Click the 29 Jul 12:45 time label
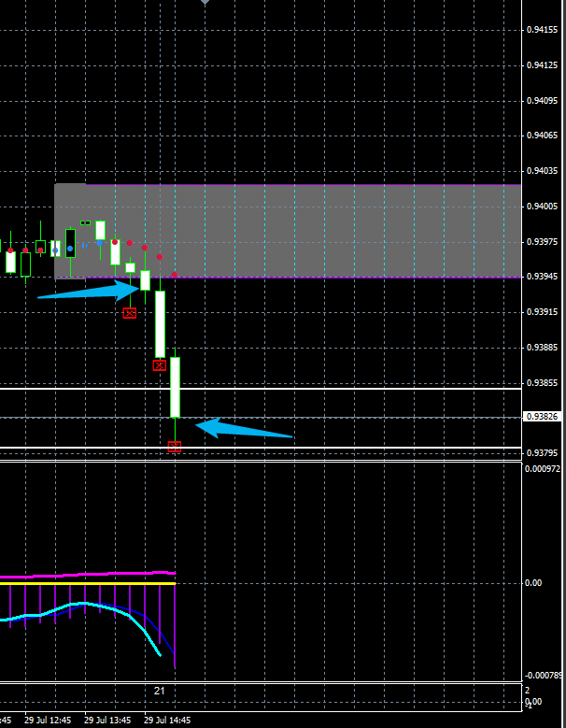This screenshot has width=566, height=728. [49, 721]
